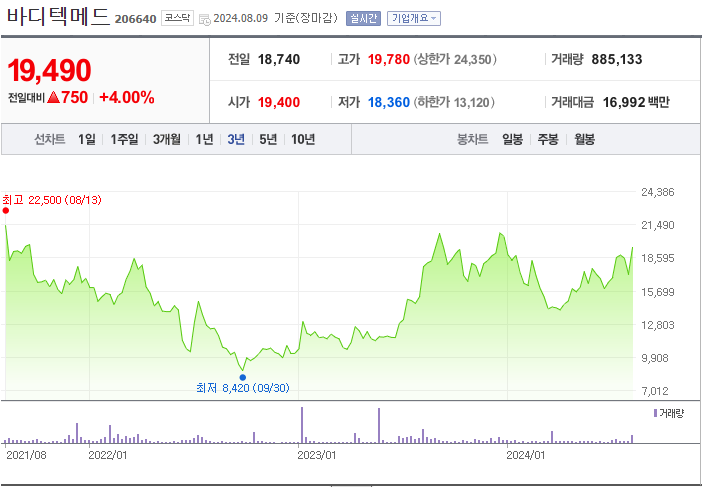Viewport: 702px width, 487px height.
Task: Select the 3년 line chart period
Action: pos(236,140)
